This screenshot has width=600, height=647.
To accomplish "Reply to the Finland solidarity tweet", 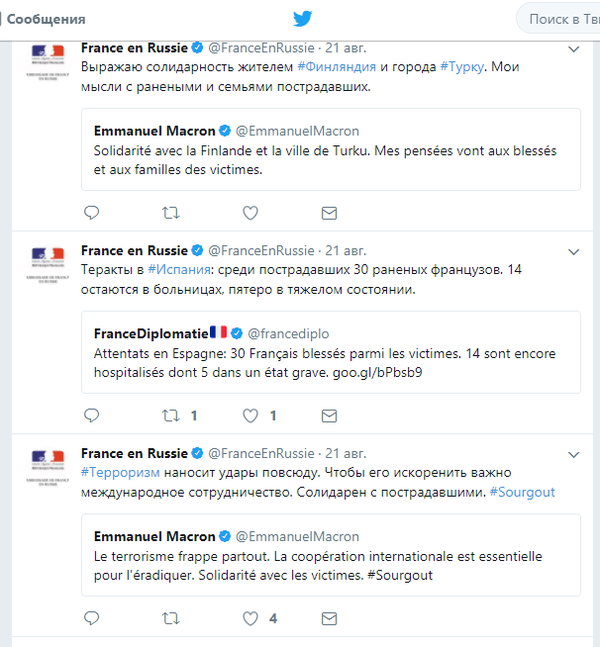I will pyautogui.click(x=91, y=213).
